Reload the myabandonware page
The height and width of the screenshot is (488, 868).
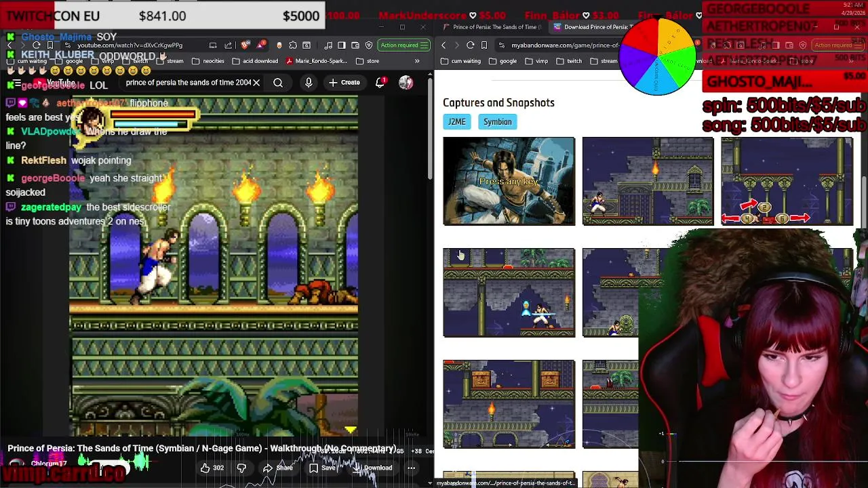click(x=471, y=45)
